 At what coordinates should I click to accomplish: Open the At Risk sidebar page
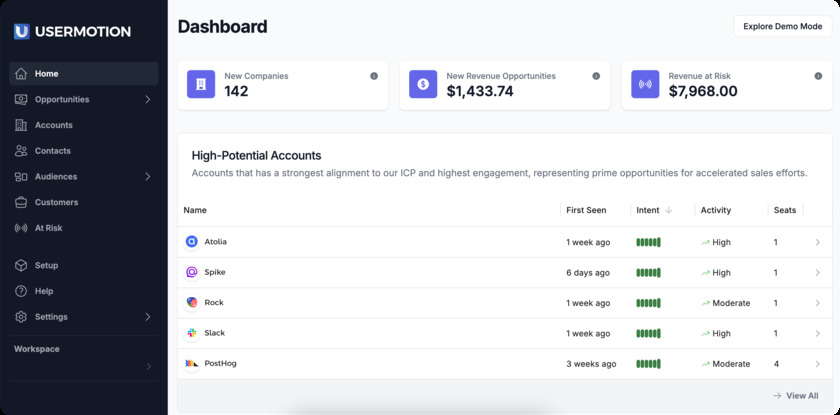[48, 228]
